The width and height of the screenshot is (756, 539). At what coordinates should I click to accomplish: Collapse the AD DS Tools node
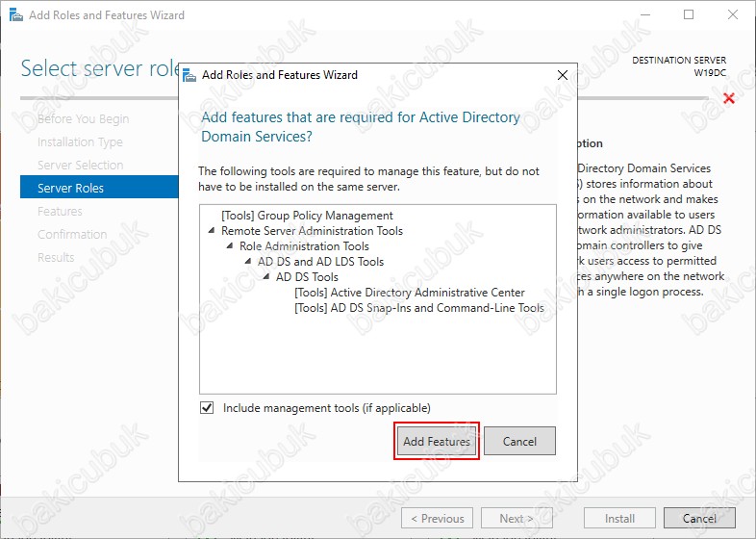click(x=266, y=277)
